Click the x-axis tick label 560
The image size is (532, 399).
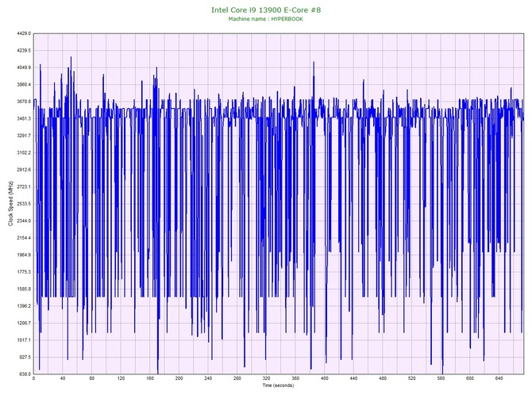click(x=441, y=378)
